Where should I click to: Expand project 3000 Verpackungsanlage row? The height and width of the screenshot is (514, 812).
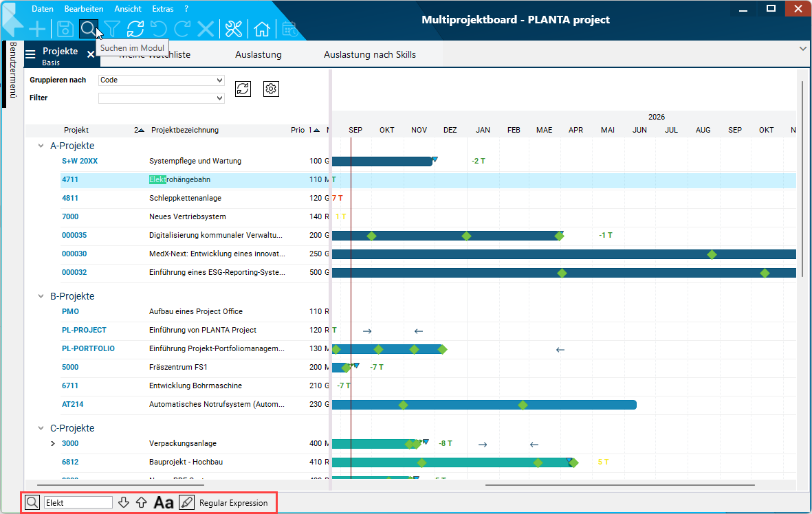[53, 444]
